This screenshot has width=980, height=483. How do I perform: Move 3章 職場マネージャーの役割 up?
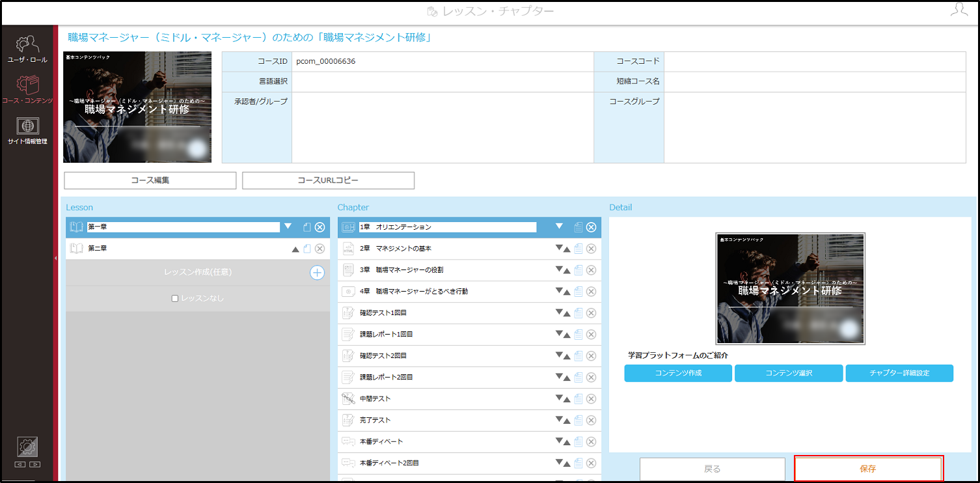(567, 271)
